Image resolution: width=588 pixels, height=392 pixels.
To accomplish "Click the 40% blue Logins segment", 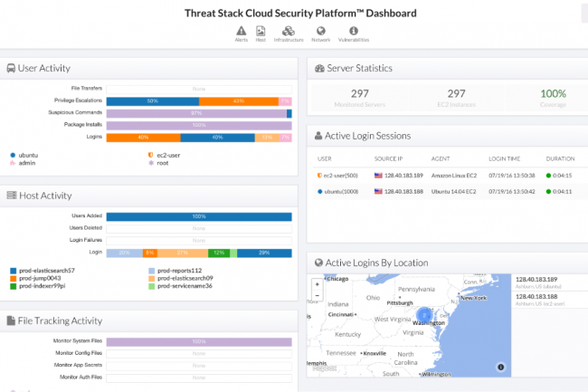I will (217, 138).
